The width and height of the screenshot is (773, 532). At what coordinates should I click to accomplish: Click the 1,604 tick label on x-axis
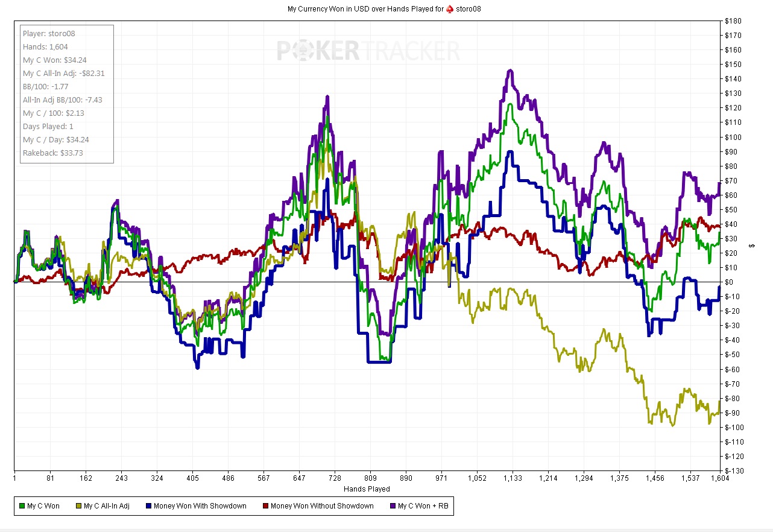coord(720,479)
